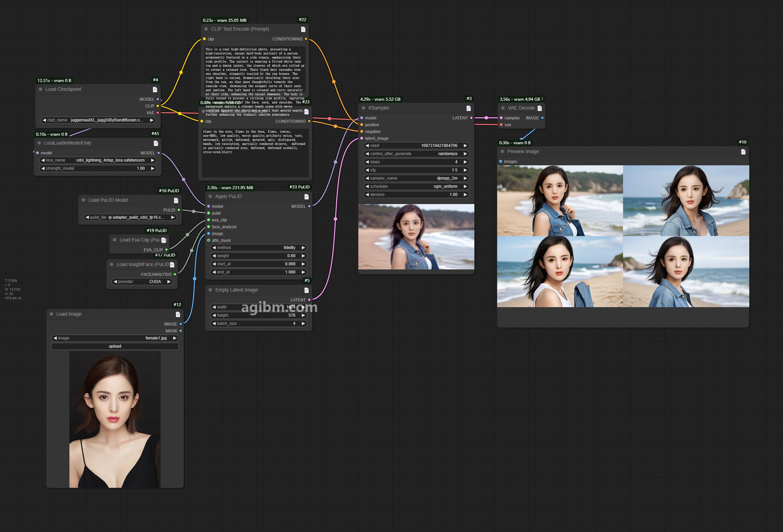Click the VAE Decode node document icon
The image size is (783, 532).
(x=539, y=108)
